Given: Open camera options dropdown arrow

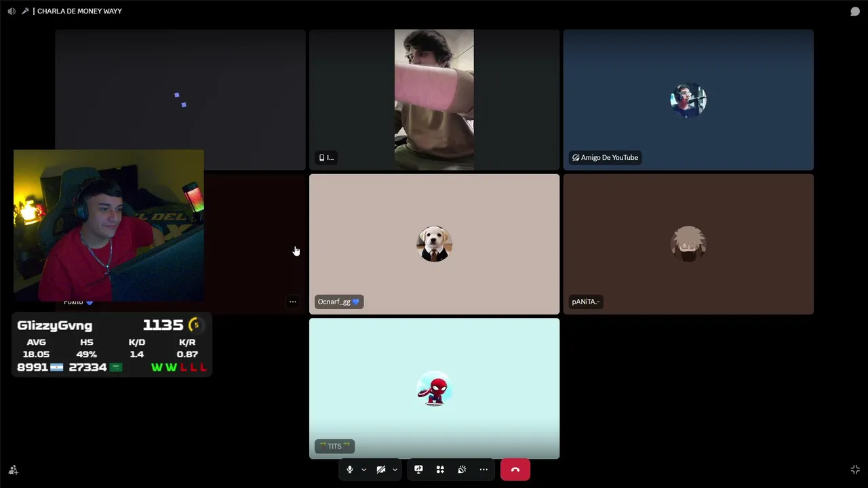Looking at the screenshot, I should [395, 470].
